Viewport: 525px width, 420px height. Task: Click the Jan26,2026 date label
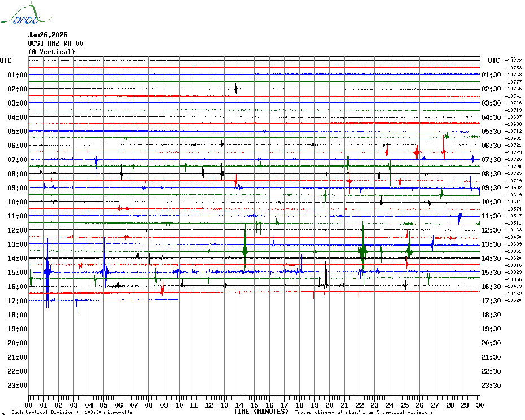pyautogui.click(x=47, y=35)
